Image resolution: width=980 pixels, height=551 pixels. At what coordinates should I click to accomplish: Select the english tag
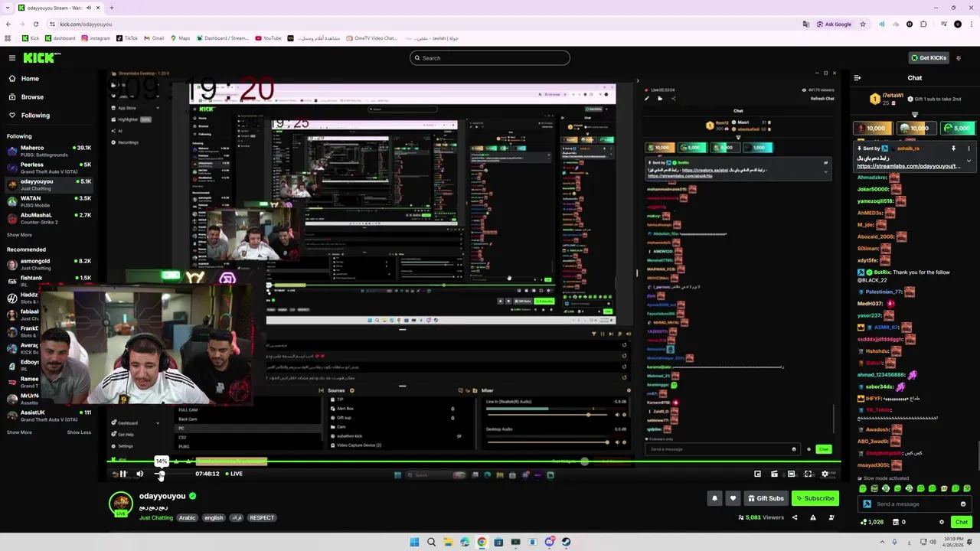(x=214, y=518)
